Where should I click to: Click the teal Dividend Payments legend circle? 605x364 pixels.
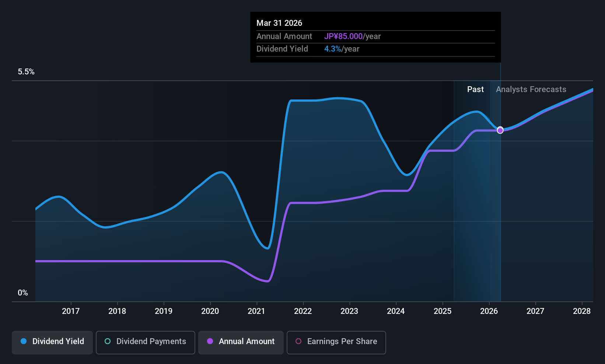point(108,341)
